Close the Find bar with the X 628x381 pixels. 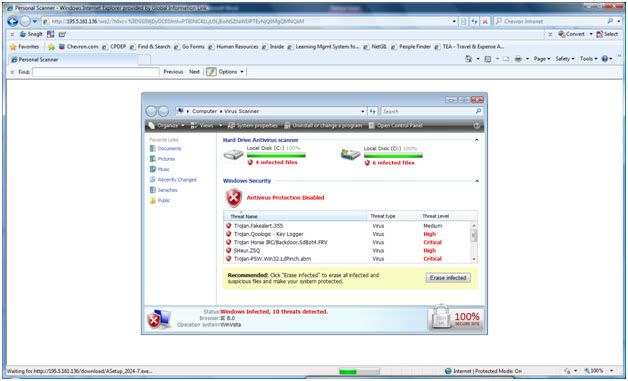(x=12, y=72)
